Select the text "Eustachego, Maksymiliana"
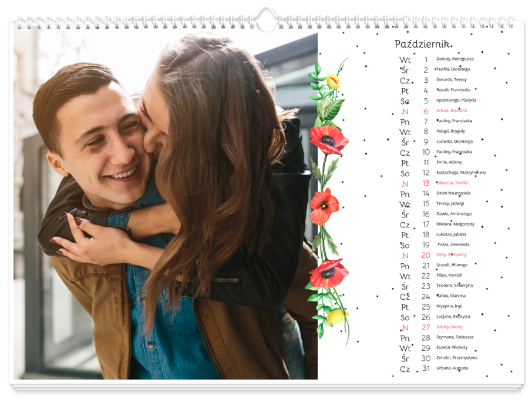Viewport: 532px width, 406px height. click(461, 173)
